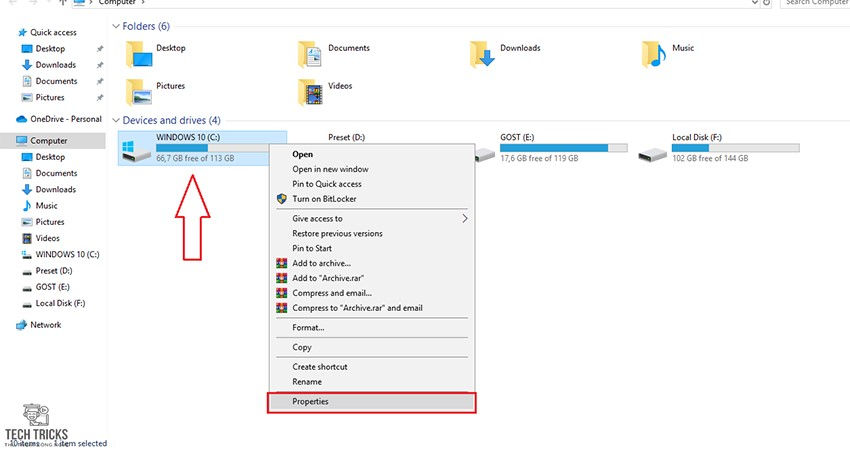
Task: Collapse the Folders (6) section chevron
Action: click(x=115, y=27)
